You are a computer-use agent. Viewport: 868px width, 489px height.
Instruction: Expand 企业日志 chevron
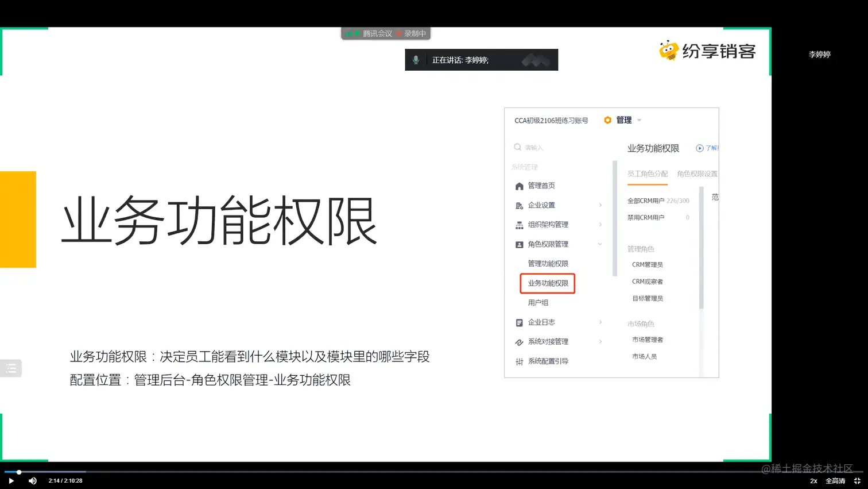600,322
